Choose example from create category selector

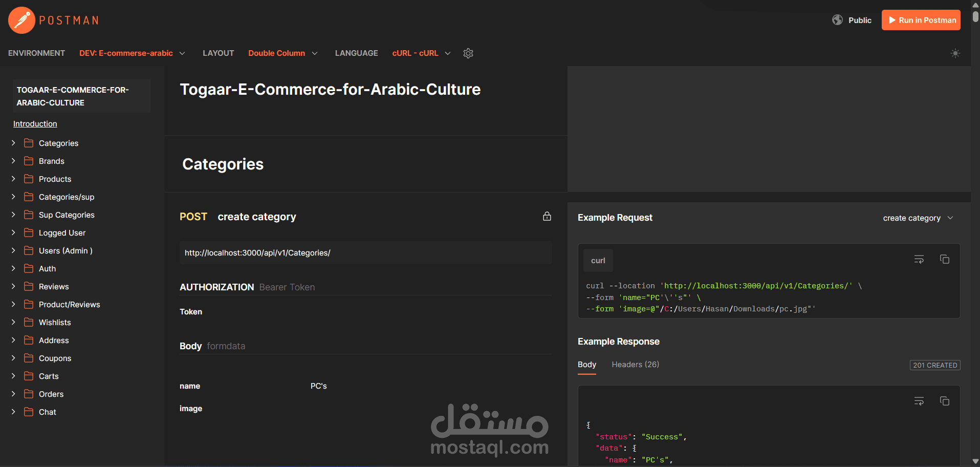(x=918, y=218)
